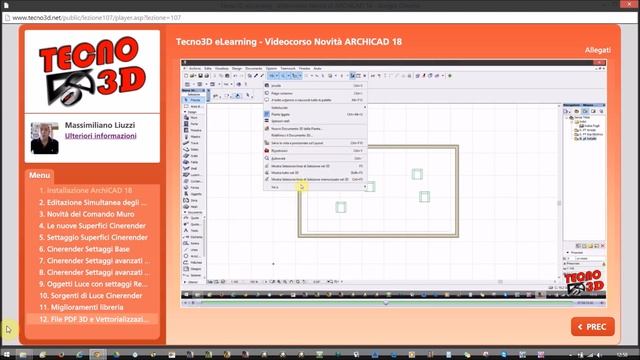Open Ulteriori informazioni link
The width and height of the screenshot is (640, 360).
click(x=100, y=136)
